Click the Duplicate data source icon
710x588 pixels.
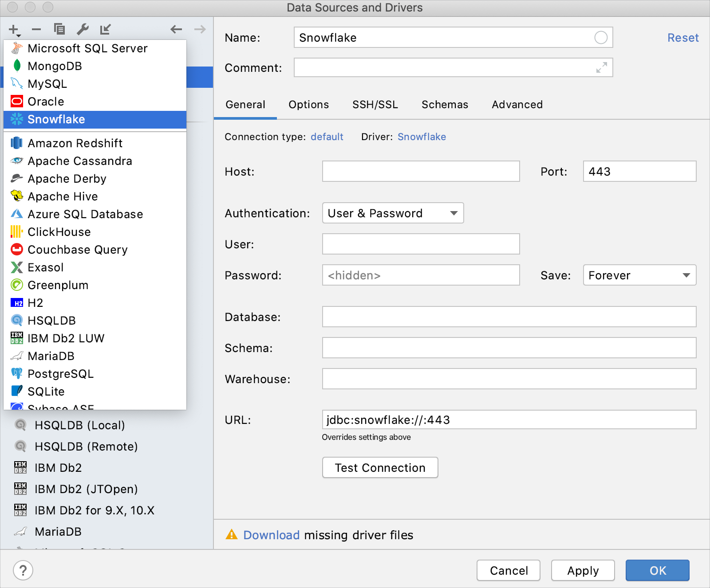(x=59, y=29)
